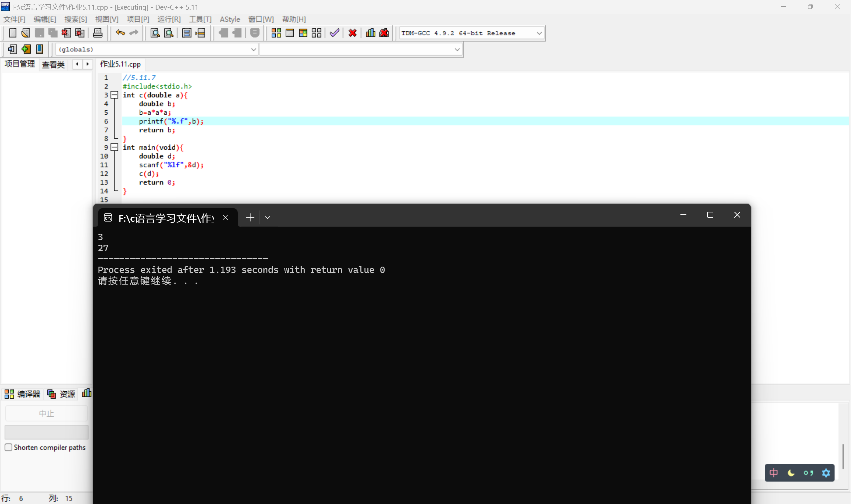Click the plus new console tab button

(x=250, y=218)
